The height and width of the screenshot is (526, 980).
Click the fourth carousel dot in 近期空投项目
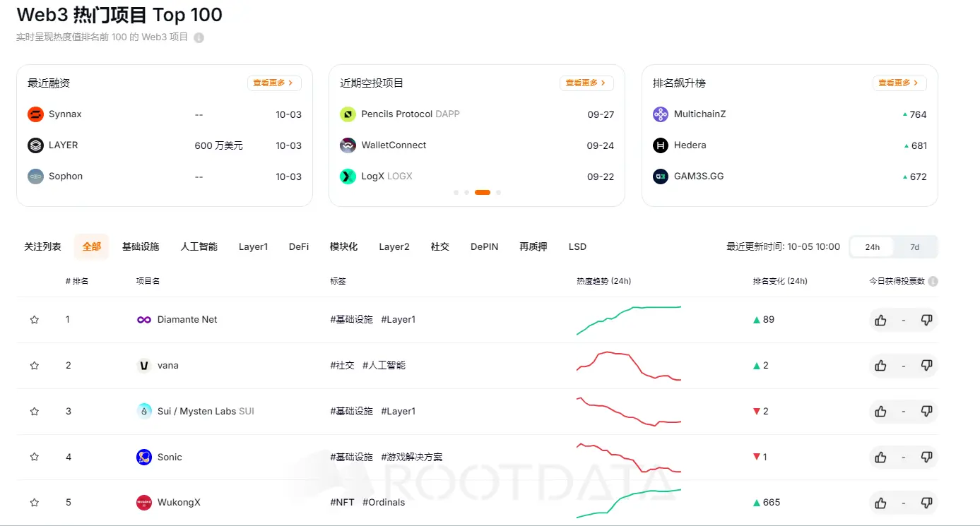[498, 192]
